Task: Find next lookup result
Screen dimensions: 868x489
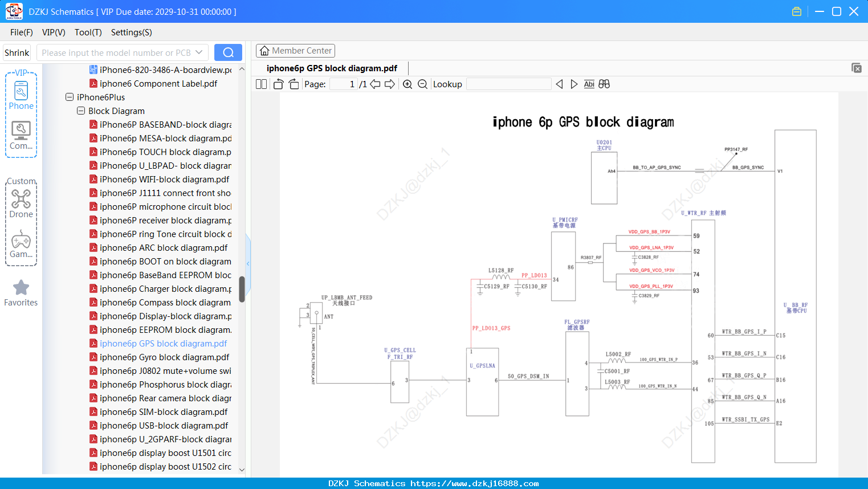Action: [574, 84]
